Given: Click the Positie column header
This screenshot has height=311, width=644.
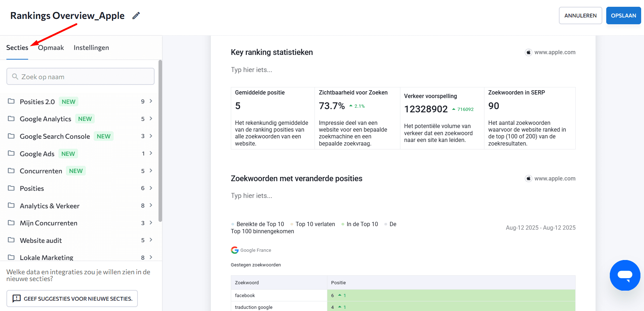Looking at the screenshot, I should (x=451, y=282).
